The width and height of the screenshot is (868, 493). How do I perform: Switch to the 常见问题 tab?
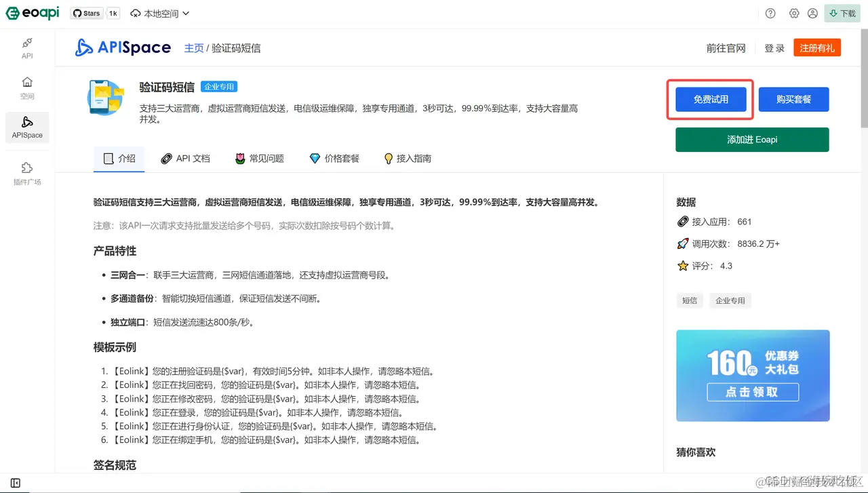pos(258,158)
